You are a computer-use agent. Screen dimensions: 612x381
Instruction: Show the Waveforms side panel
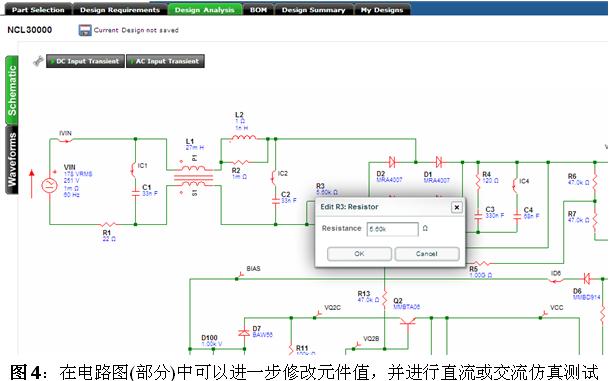12,160
